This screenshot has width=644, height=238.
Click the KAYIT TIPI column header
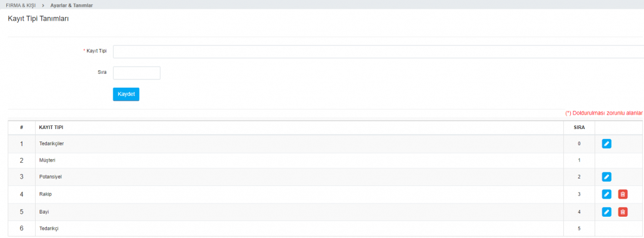[x=51, y=128]
